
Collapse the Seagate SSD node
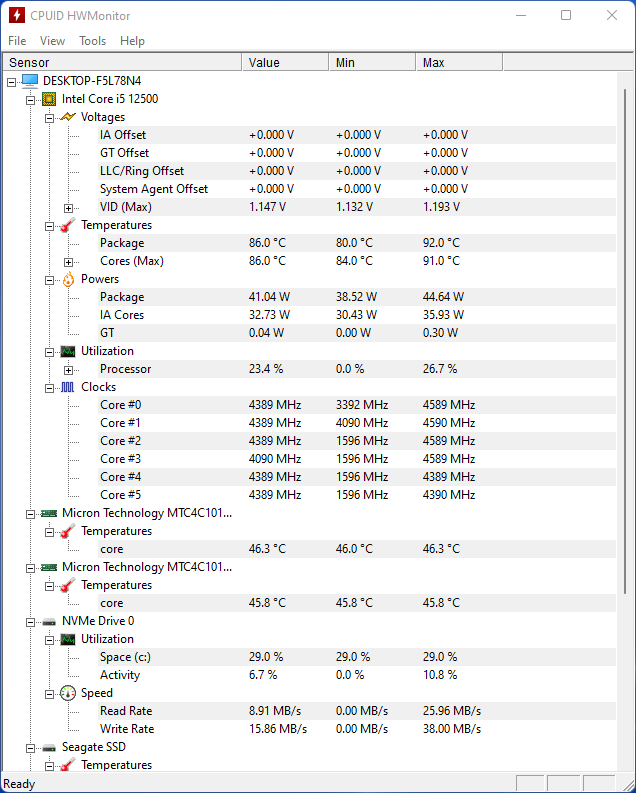click(x=30, y=748)
